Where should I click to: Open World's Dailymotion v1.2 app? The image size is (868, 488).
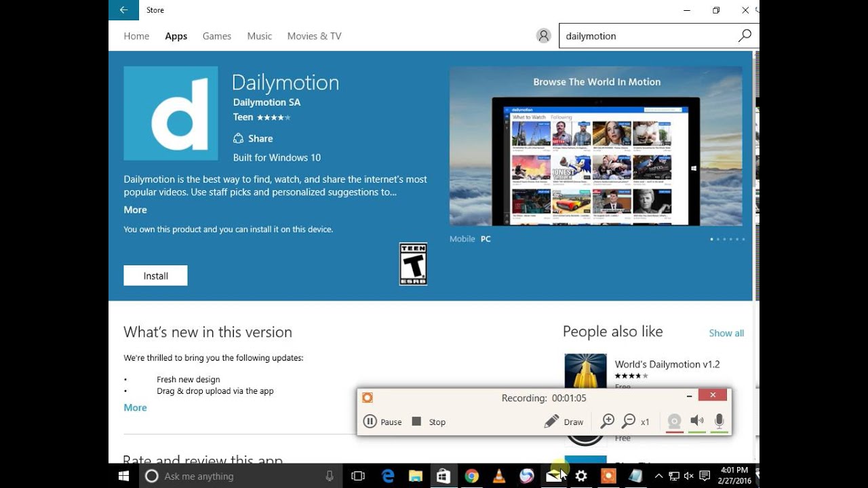pyautogui.click(x=667, y=364)
